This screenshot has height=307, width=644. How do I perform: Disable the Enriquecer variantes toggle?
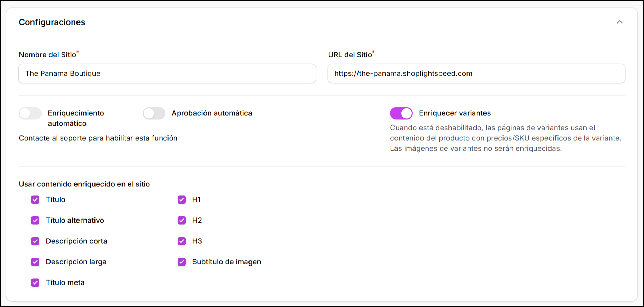[401, 113]
